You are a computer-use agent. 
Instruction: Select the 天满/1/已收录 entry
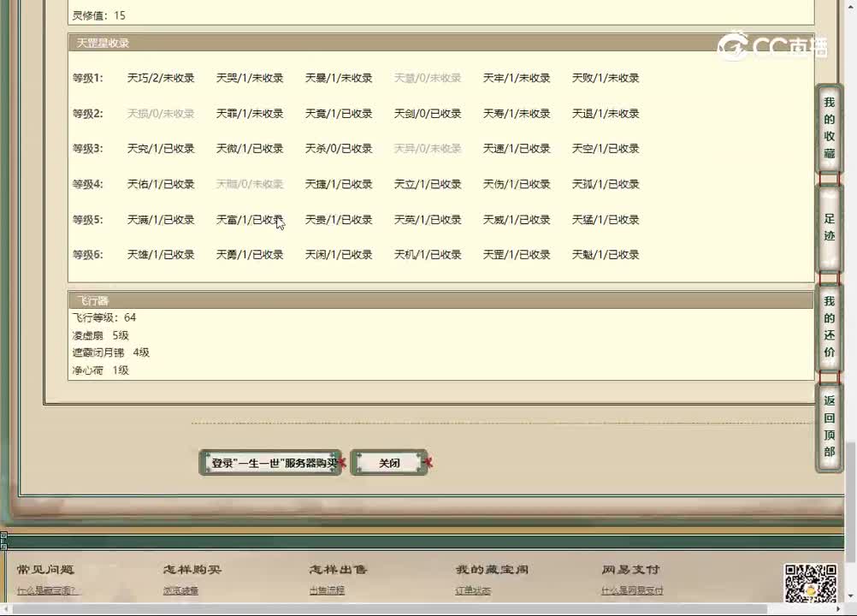click(x=161, y=220)
